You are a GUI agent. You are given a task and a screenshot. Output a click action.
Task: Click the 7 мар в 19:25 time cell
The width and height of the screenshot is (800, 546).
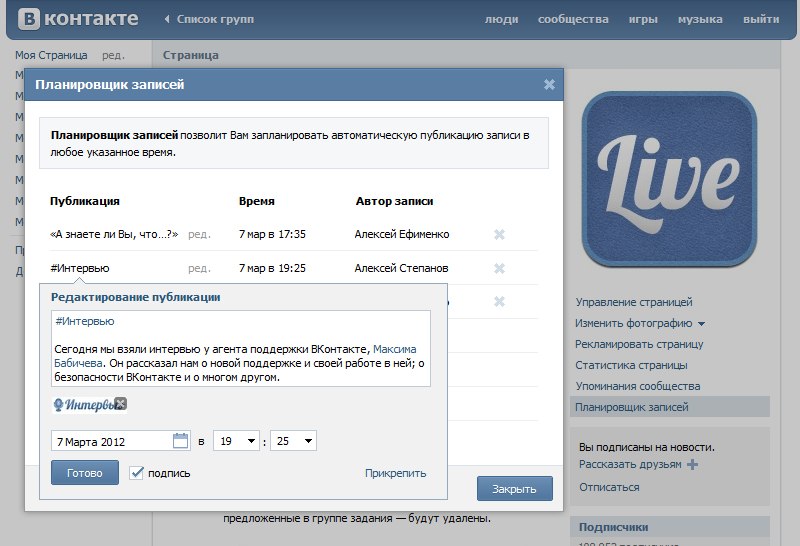pyautogui.click(x=272, y=268)
